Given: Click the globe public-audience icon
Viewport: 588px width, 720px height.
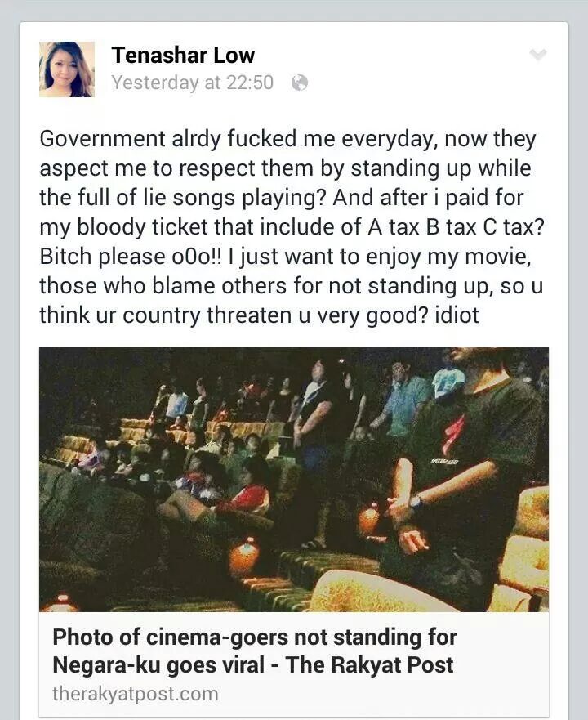Looking at the screenshot, I should pos(300,83).
